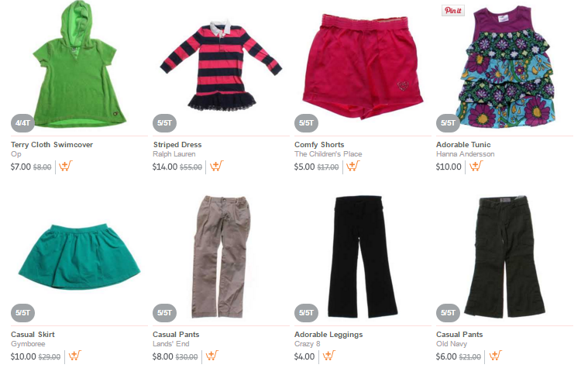Add Old Navy Casual Pants to cart
Viewport: 588px width, 375px height.
495,356
